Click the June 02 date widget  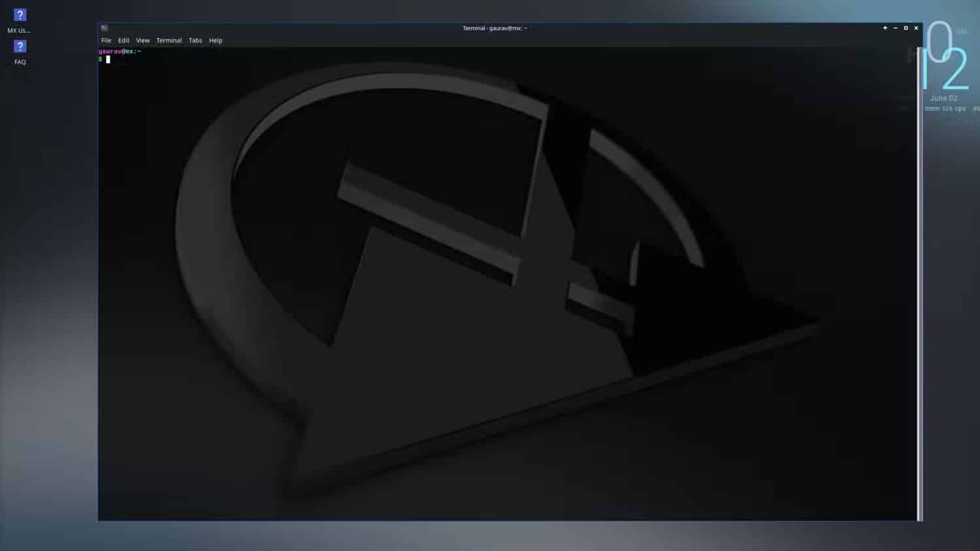943,98
